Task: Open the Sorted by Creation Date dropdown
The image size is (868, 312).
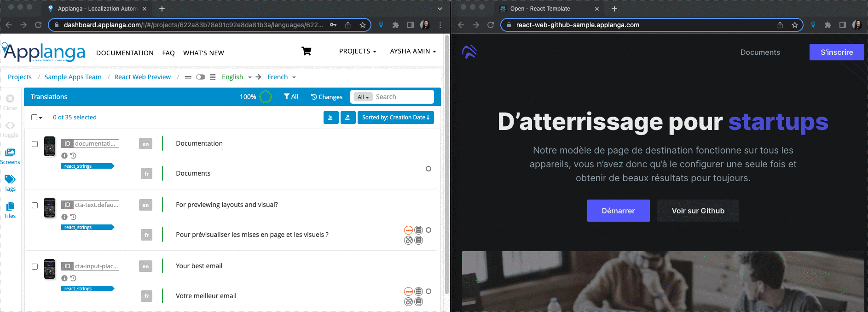Action: 396,118
